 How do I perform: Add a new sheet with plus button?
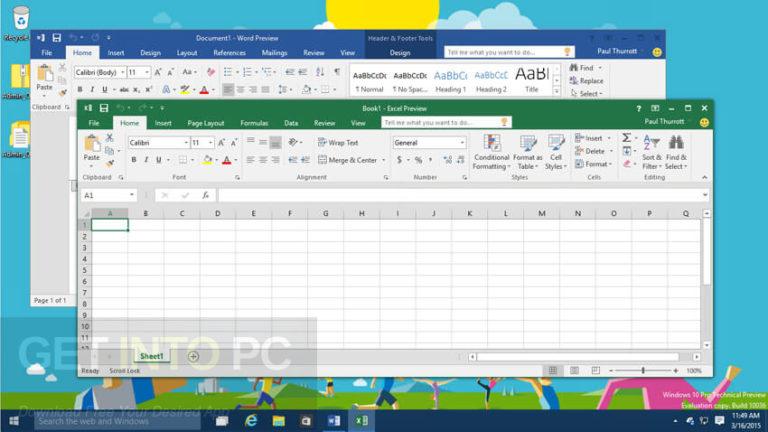click(193, 356)
